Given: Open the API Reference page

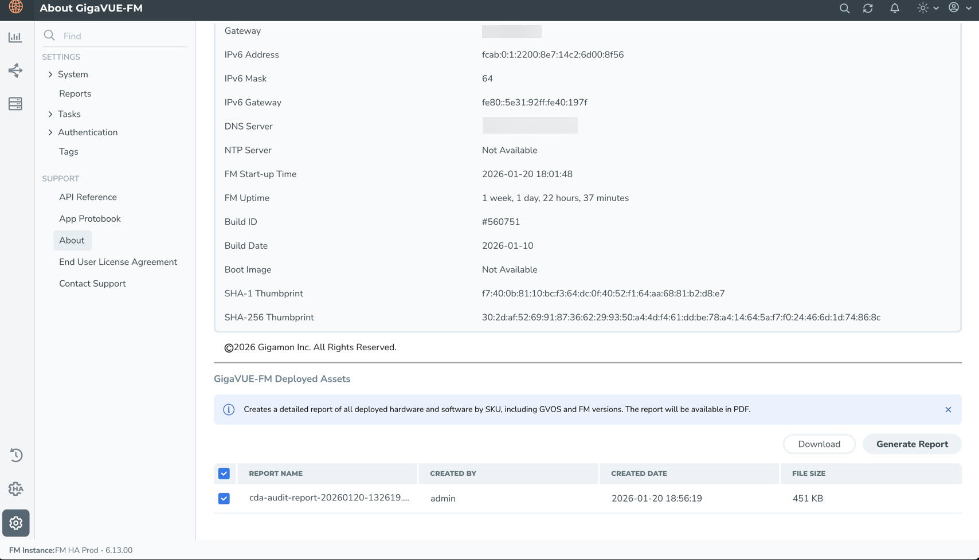Looking at the screenshot, I should (88, 197).
